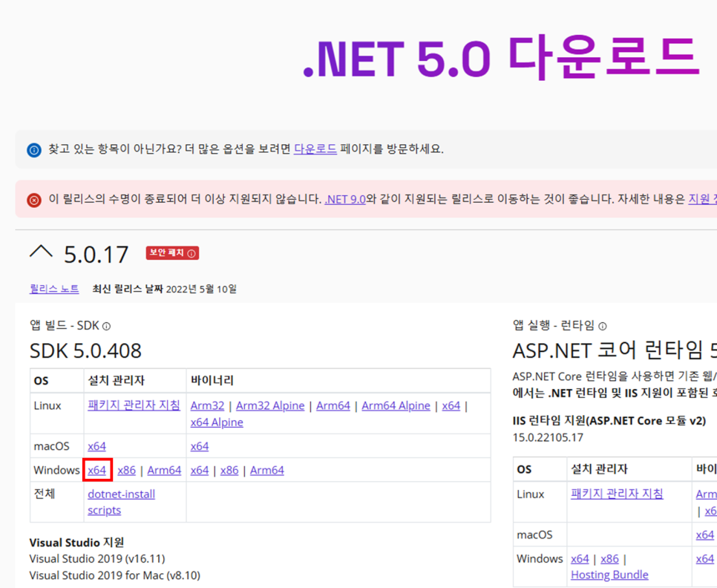
Task: Collapse the 5.0.17 release section chevron
Action: pyautogui.click(x=41, y=252)
